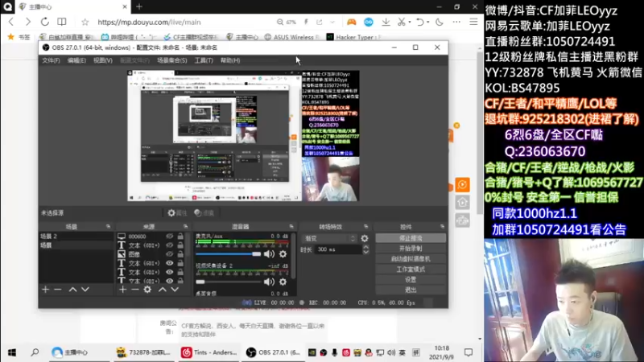
Task: Remove selected scene with minus icon
Action: coord(58,290)
